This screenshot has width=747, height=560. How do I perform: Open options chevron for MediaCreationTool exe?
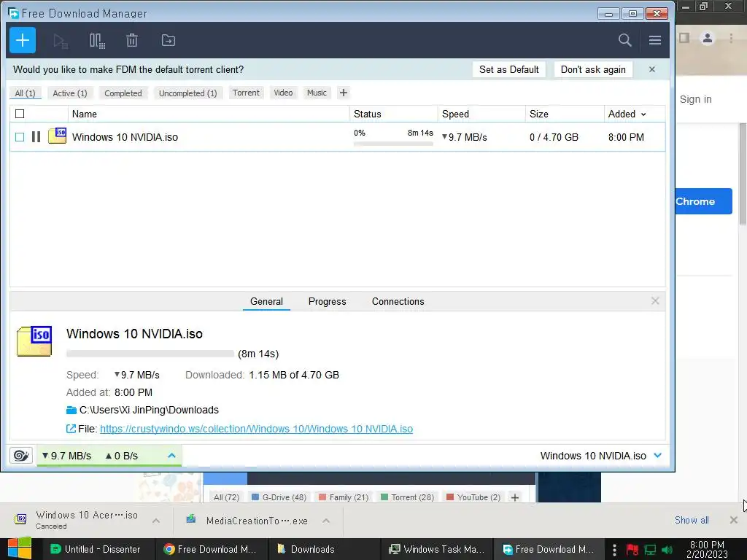[x=326, y=521]
